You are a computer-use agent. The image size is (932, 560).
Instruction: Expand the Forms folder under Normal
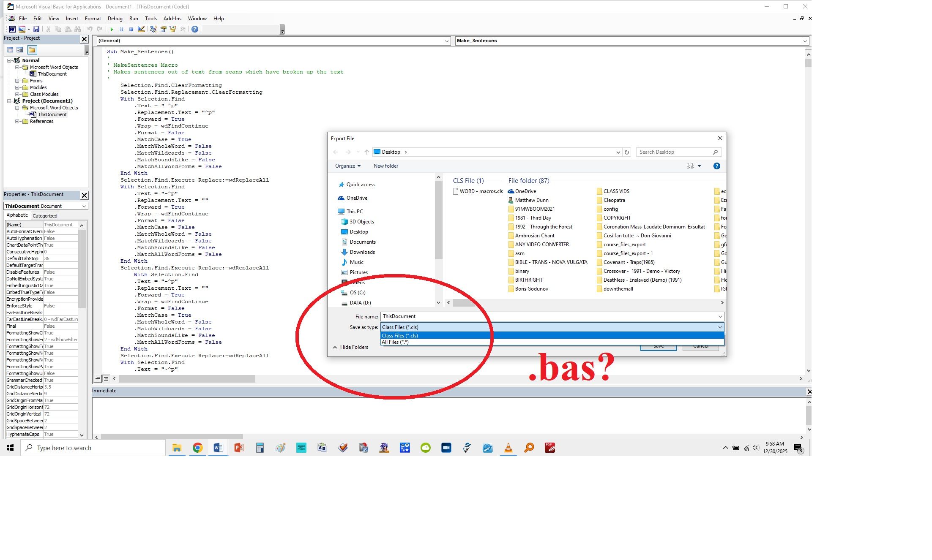pyautogui.click(x=17, y=80)
